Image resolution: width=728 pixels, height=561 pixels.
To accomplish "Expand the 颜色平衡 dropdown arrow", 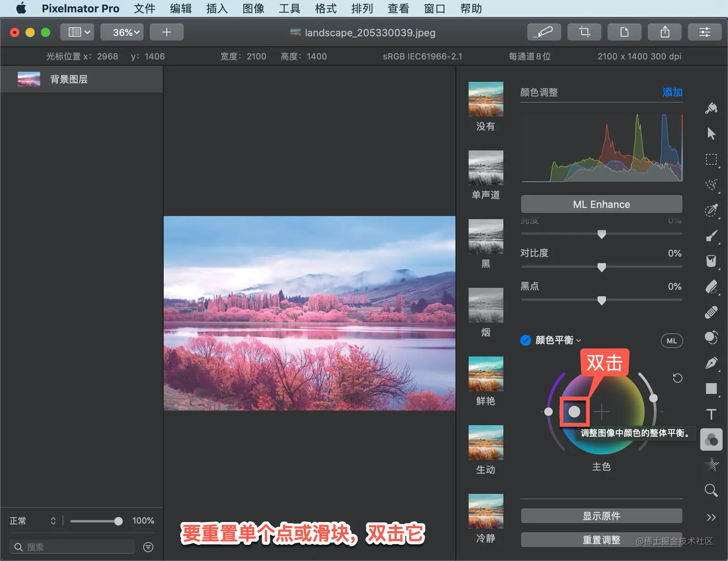I will [x=578, y=341].
